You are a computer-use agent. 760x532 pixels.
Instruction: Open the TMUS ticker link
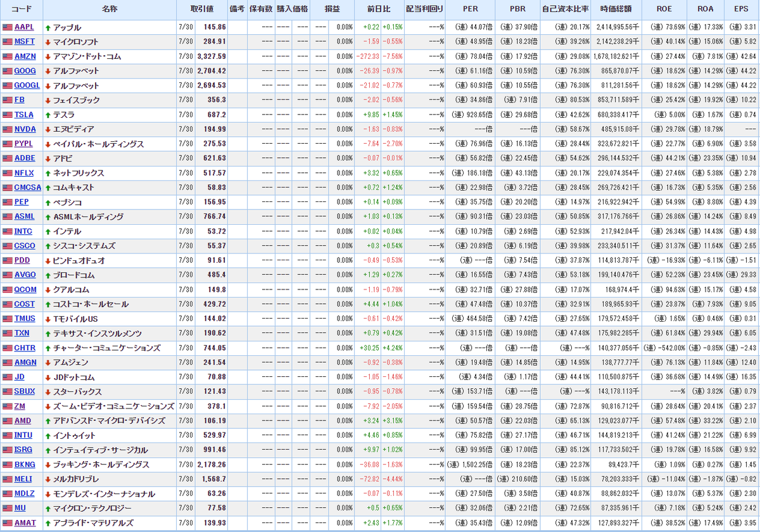[25, 319]
